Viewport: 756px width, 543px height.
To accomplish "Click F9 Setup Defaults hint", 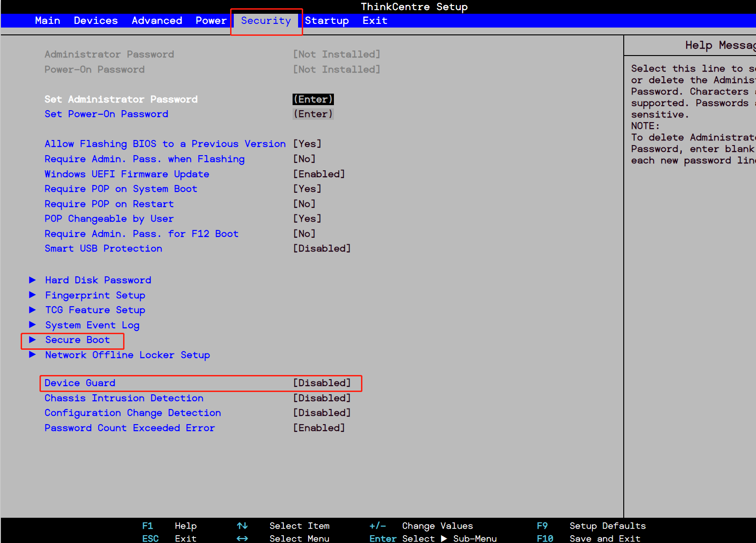I will (591, 526).
